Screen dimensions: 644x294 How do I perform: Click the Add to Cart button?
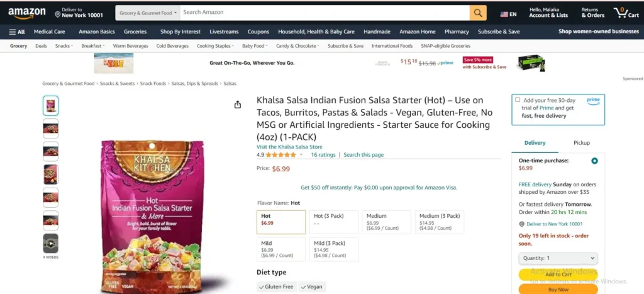(x=558, y=274)
